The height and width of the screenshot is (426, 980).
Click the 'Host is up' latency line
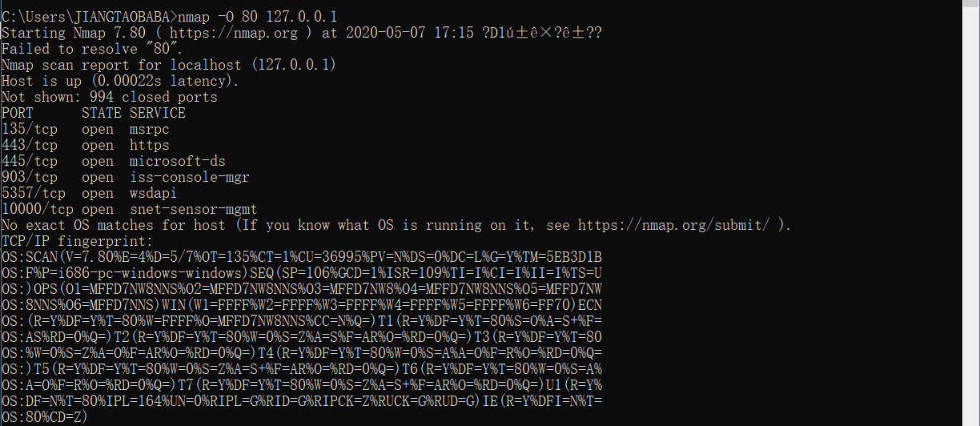[120, 81]
